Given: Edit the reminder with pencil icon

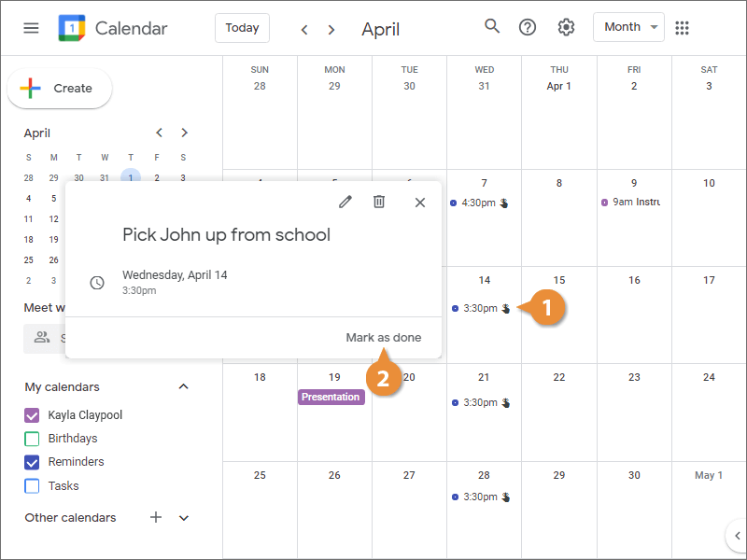Looking at the screenshot, I should tap(345, 202).
